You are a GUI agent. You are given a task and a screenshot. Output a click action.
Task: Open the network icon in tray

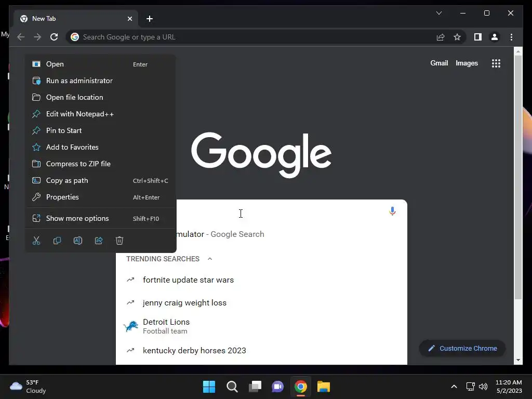tap(470, 387)
